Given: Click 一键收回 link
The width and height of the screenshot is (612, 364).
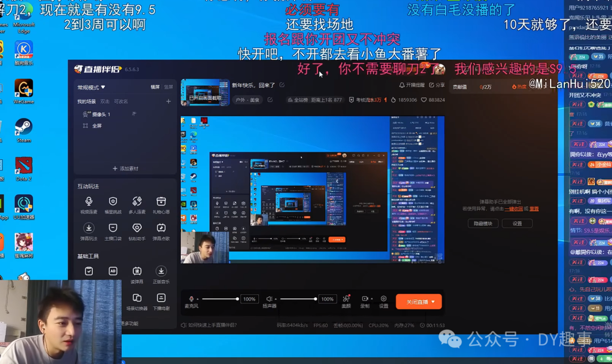Looking at the screenshot, I should click(513, 209).
